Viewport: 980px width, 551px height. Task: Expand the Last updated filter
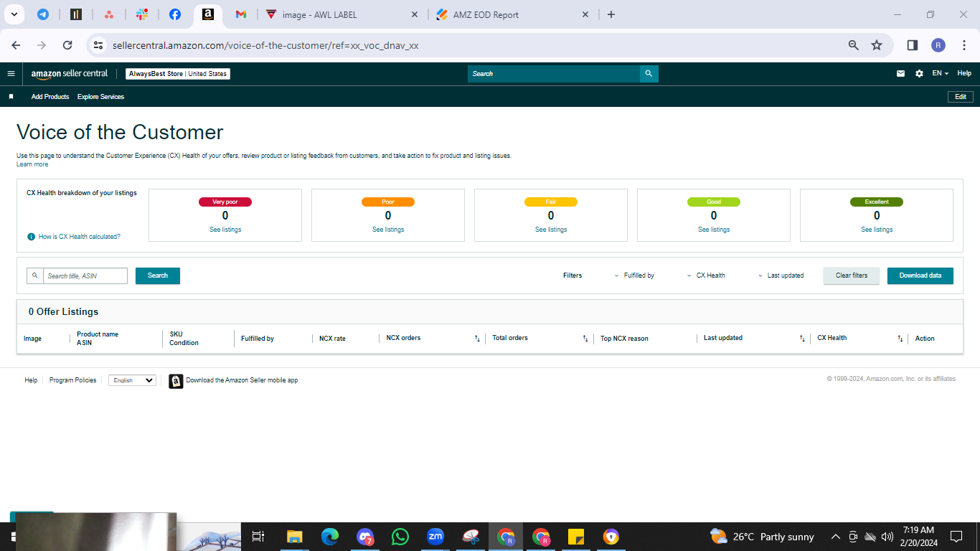pyautogui.click(x=781, y=275)
